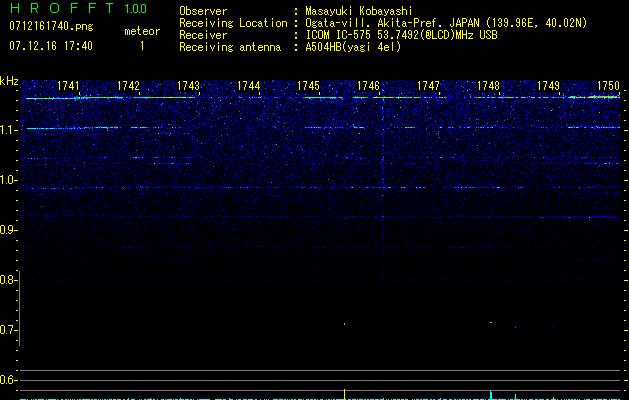Click the meteor count value 1

pos(142,46)
